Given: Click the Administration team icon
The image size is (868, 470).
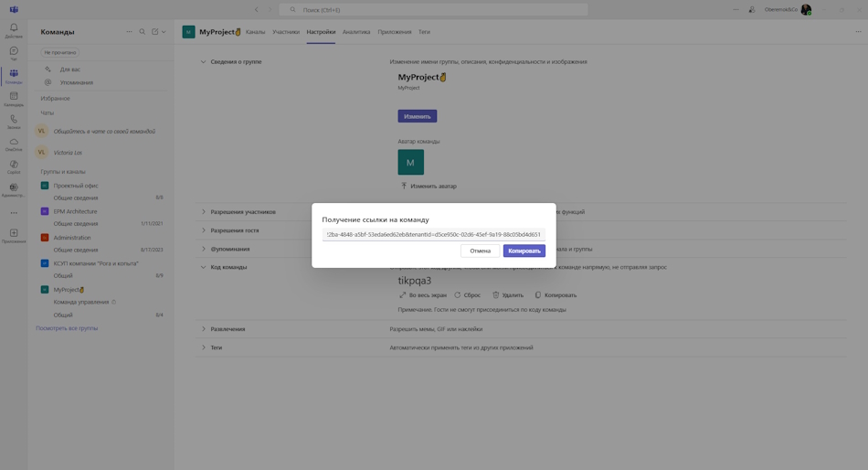Looking at the screenshot, I should pos(45,237).
